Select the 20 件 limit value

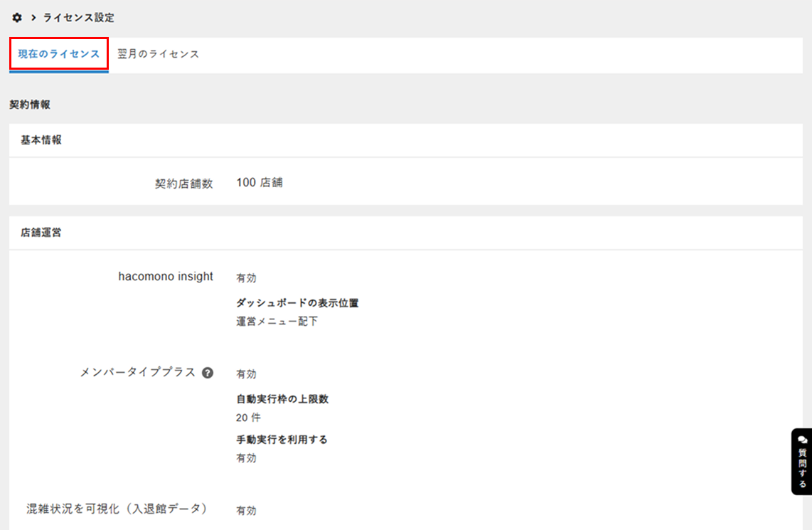[x=248, y=418]
